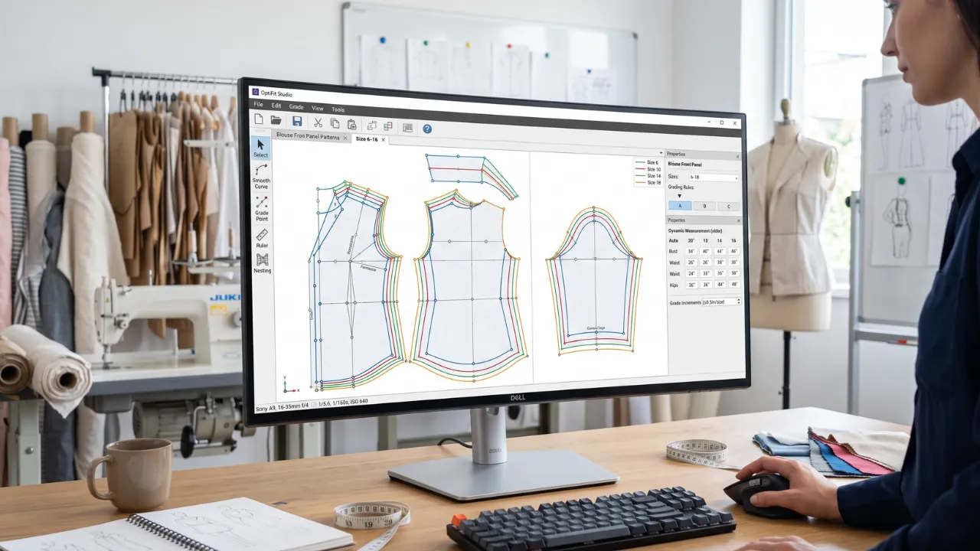The height and width of the screenshot is (551, 980).
Task: Click the New document icon in toolbar
Action: click(258, 119)
